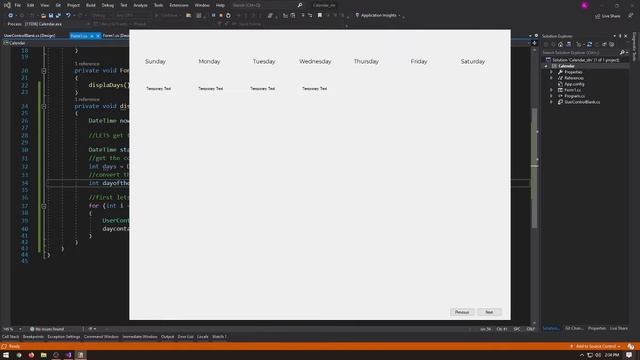Image resolution: width=640 pixels, height=360 pixels.
Task: Click the Home icon in Solution Explorer toolbar
Action: [x=560, y=44]
